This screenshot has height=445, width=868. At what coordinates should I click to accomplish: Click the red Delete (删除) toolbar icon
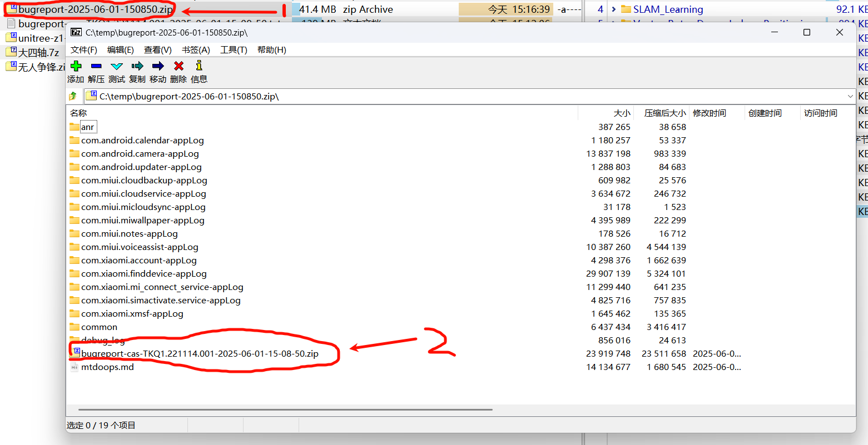178,66
